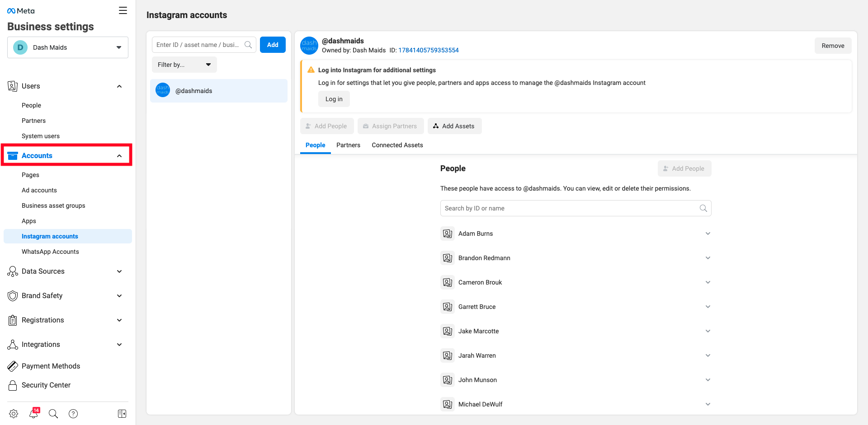Image resolution: width=868 pixels, height=425 pixels.
Task: Switch to the Partners tab
Action: click(x=348, y=145)
